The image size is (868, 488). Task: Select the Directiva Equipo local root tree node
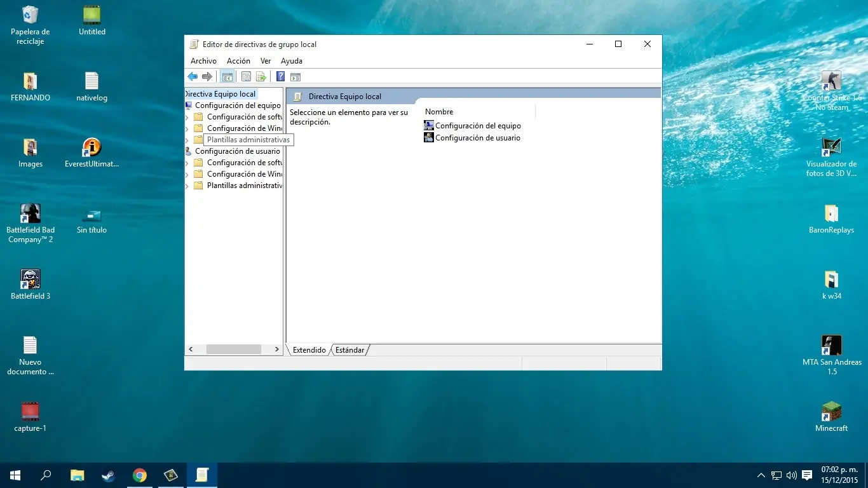(x=220, y=94)
